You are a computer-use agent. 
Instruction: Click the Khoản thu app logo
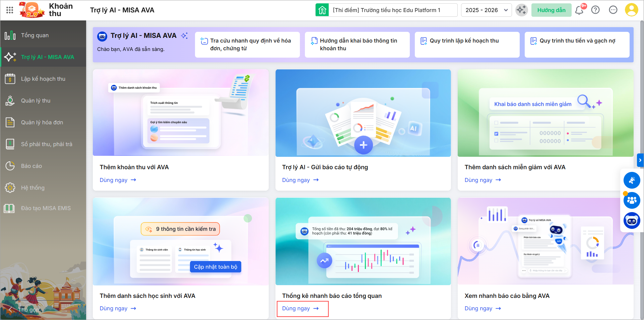tap(32, 10)
